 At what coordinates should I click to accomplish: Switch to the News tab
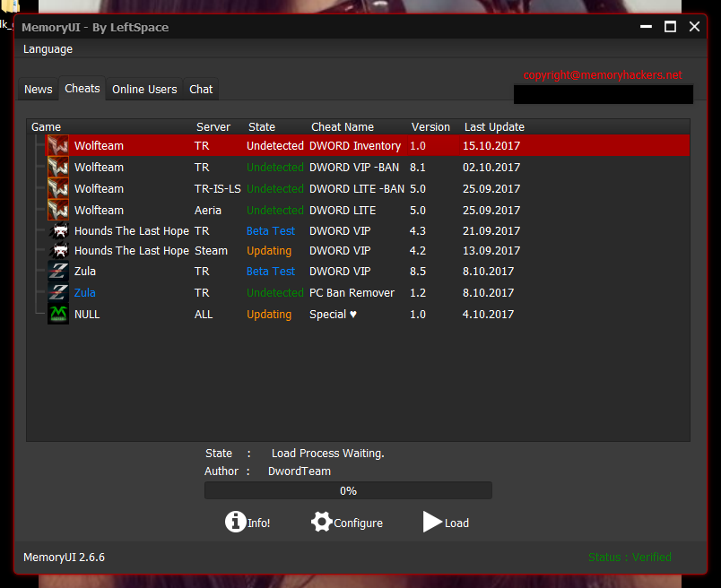pos(39,90)
